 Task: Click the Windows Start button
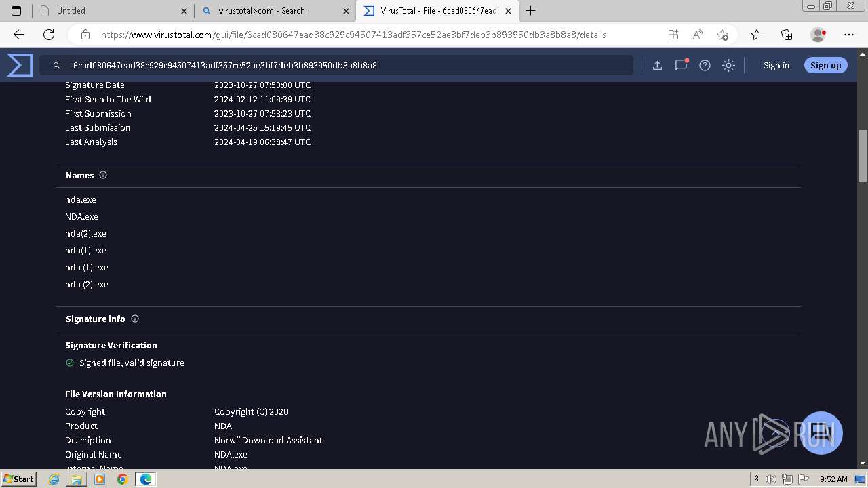[18, 479]
